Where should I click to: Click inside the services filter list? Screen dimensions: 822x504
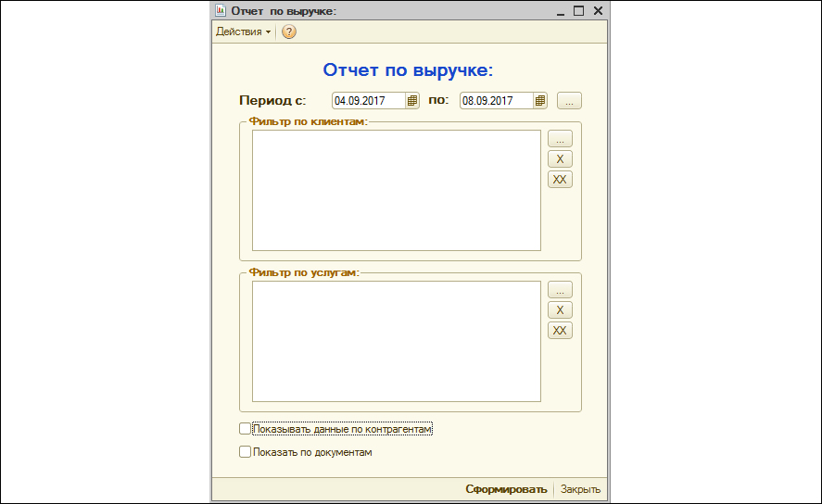pyautogui.click(x=396, y=341)
